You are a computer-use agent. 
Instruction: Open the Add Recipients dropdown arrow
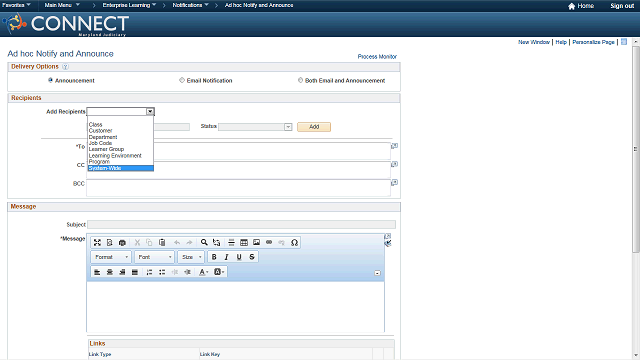coord(150,111)
